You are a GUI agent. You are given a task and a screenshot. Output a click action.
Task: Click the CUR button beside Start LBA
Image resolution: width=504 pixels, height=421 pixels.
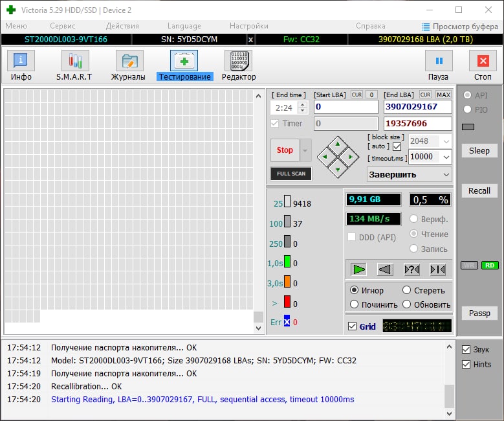(356, 95)
